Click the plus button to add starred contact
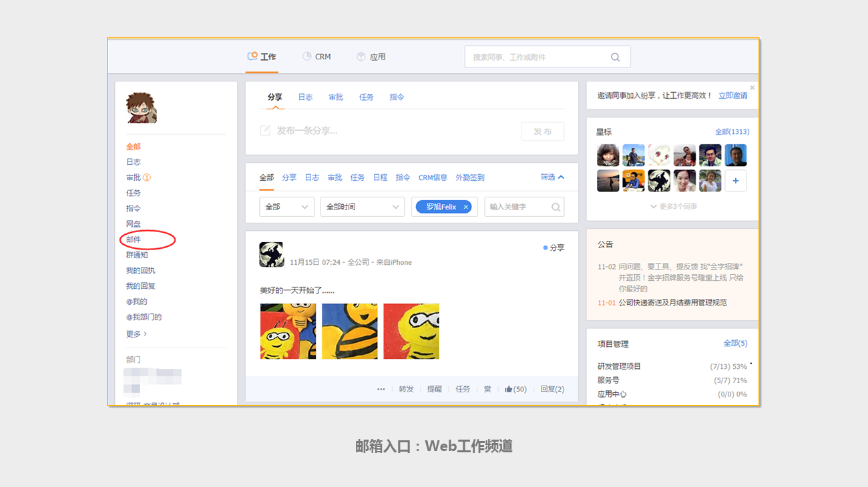The height and width of the screenshot is (487, 868). click(x=736, y=181)
